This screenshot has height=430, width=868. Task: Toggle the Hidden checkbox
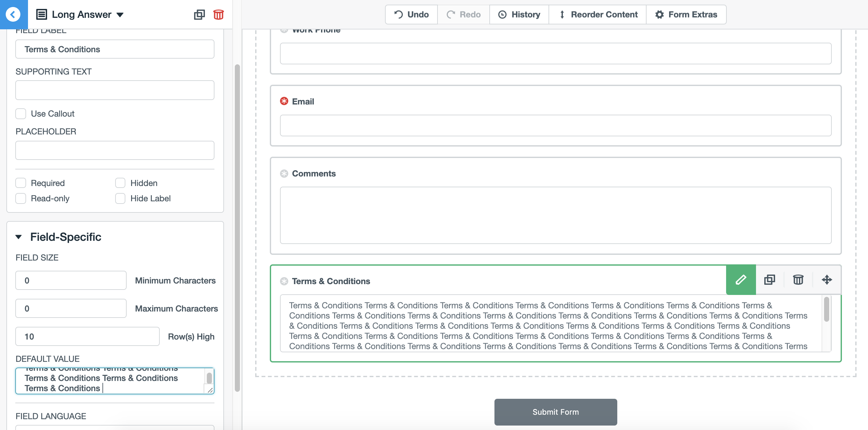tap(120, 183)
